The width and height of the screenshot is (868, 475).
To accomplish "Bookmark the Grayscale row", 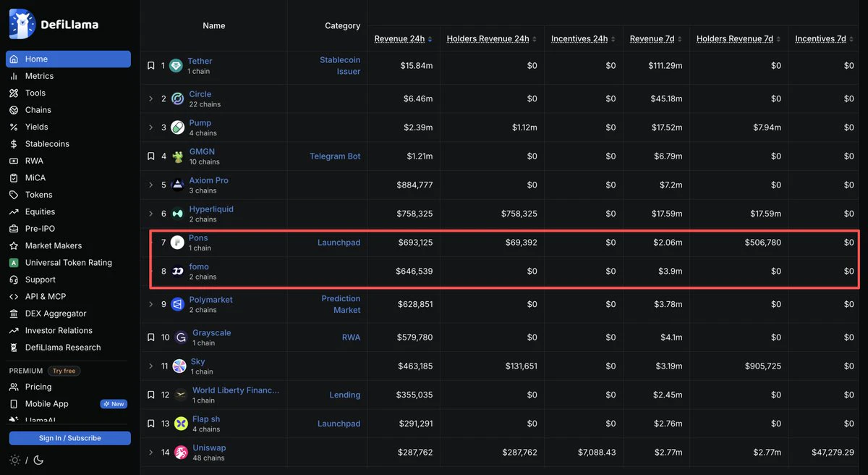I will (x=151, y=337).
